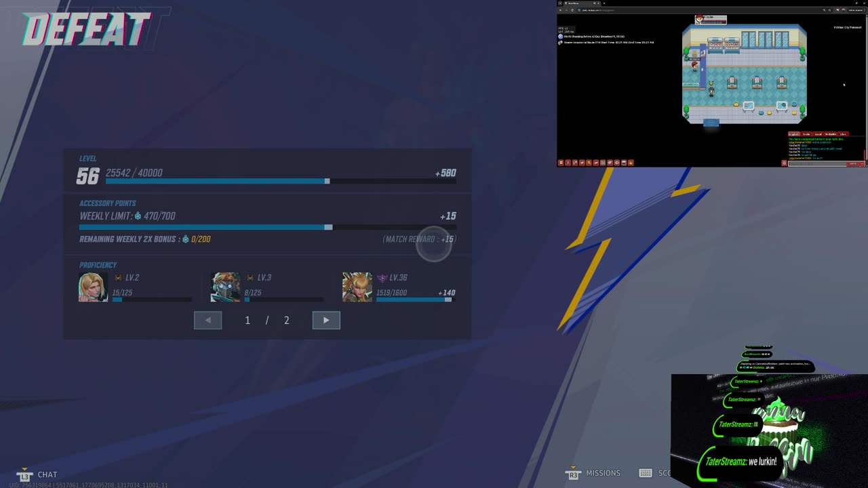
Task: Click the accessory points weekly limit bar
Action: 268,227
